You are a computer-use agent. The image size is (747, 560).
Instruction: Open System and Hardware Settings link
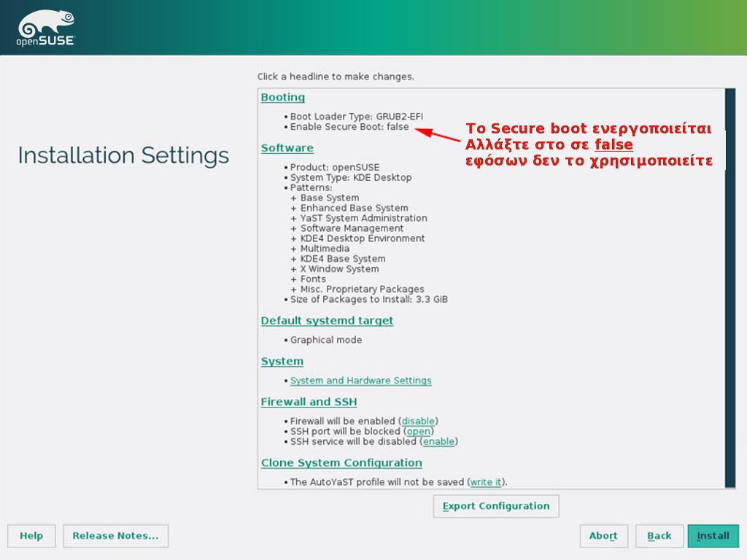[x=361, y=381]
